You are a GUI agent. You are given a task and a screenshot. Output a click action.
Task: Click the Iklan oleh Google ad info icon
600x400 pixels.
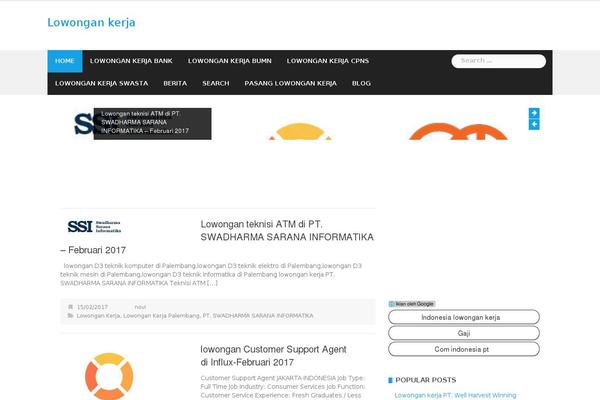pos(391,304)
